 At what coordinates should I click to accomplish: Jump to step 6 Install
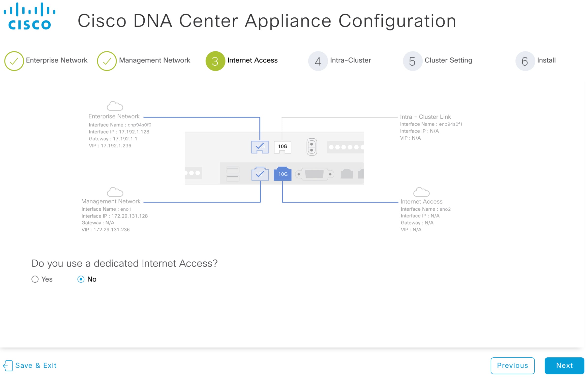525,61
